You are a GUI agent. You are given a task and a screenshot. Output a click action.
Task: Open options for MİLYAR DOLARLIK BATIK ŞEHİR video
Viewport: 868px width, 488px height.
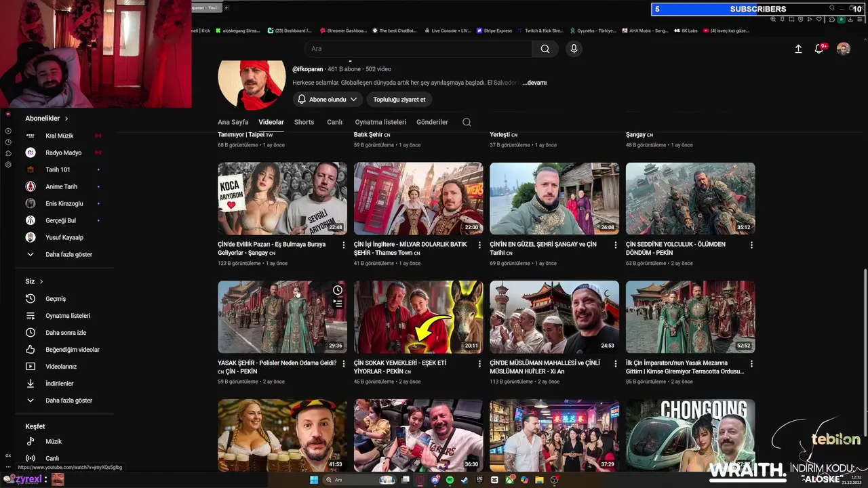pyautogui.click(x=479, y=245)
